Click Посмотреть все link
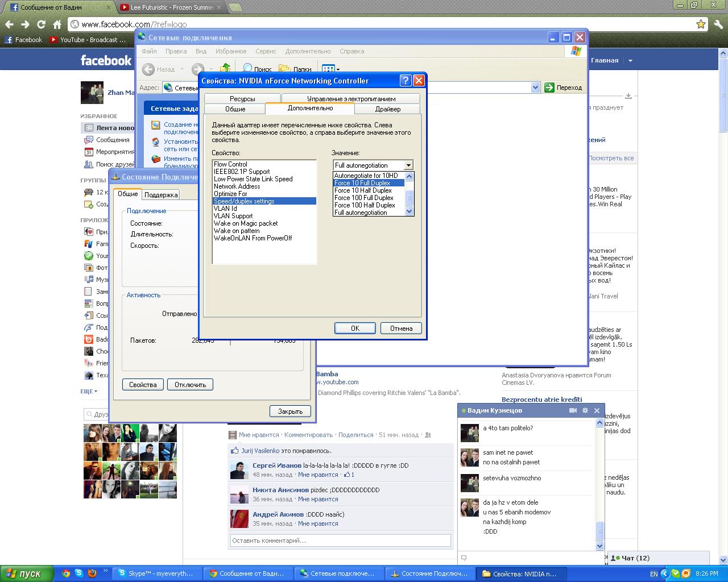The image size is (728, 582). click(611, 158)
